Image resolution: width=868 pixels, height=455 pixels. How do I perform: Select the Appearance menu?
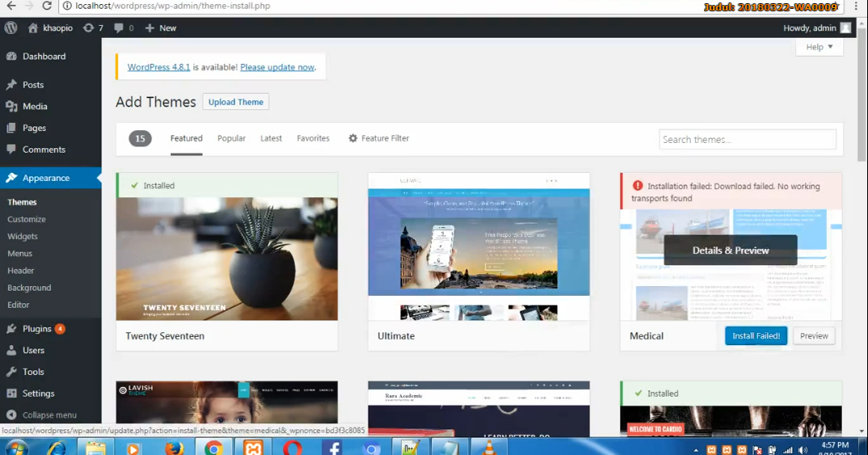(50, 178)
